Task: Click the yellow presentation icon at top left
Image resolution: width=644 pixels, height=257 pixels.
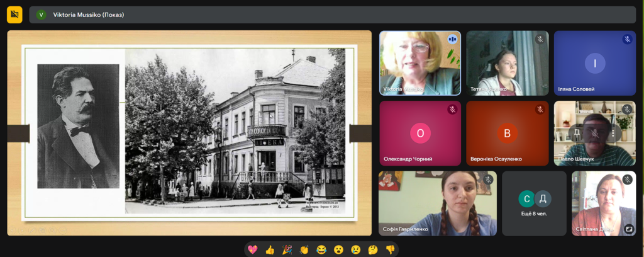Action: tap(14, 14)
